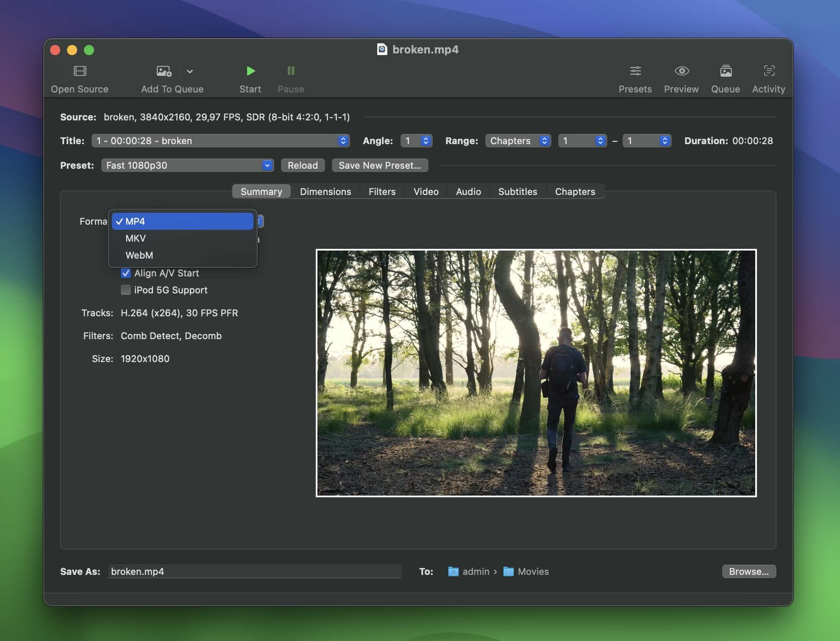Click the Reload button
Screen dimensions: 840x641
click(x=302, y=165)
